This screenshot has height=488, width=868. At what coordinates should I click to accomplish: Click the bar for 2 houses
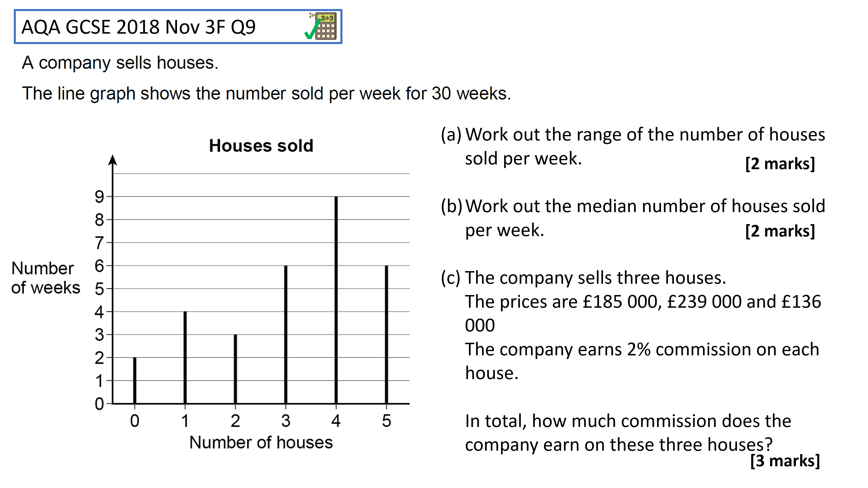(235, 369)
